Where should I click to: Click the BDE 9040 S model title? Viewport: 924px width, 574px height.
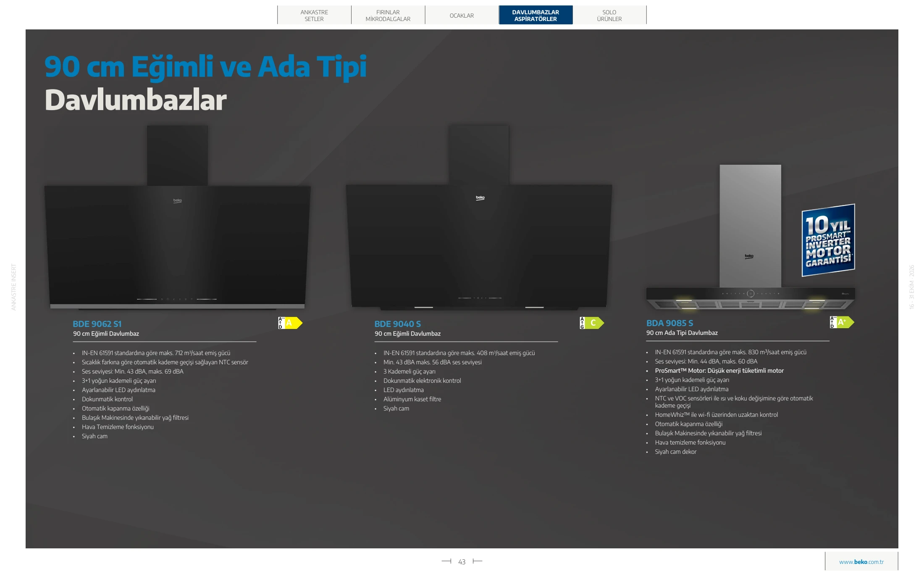pos(397,324)
